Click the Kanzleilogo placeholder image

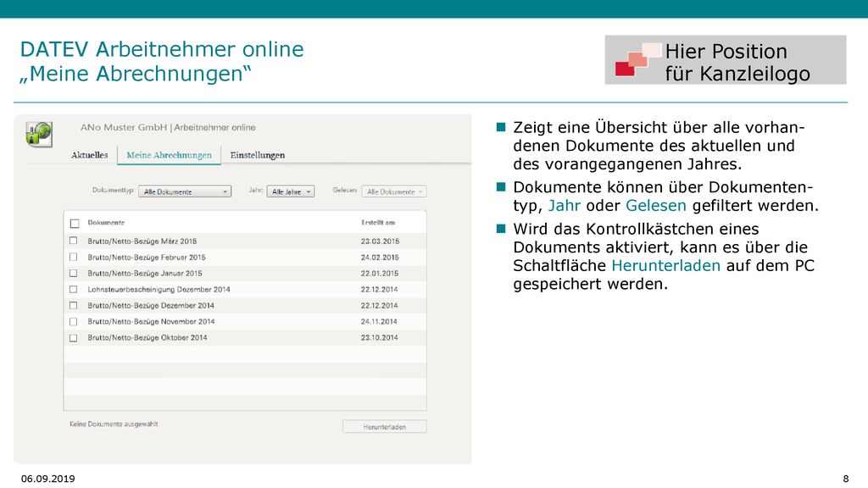coord(726,60)
